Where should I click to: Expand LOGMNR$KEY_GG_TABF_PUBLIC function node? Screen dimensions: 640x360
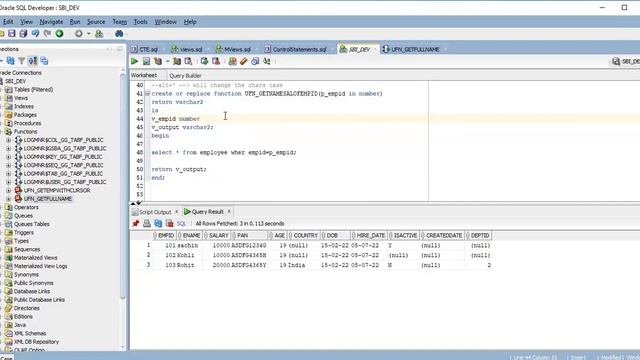(x=8, y=157)
